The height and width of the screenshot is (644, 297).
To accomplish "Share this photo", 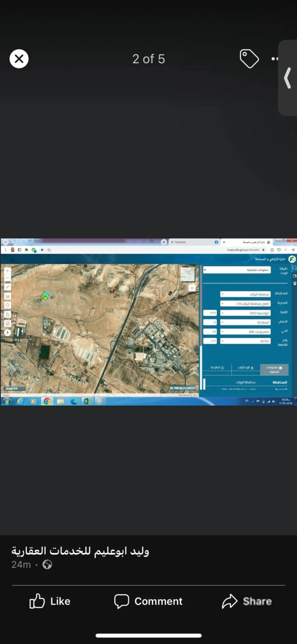I will pyautogui.click(x=247, y=601).
